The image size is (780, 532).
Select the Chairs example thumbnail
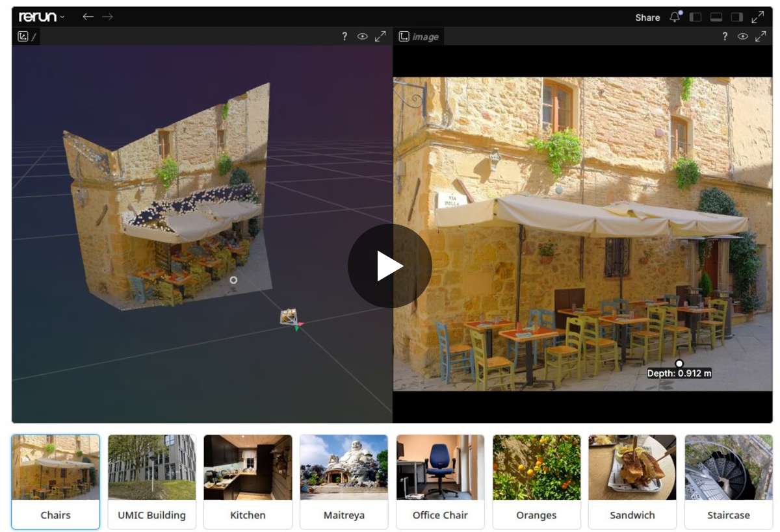point(56,482)
